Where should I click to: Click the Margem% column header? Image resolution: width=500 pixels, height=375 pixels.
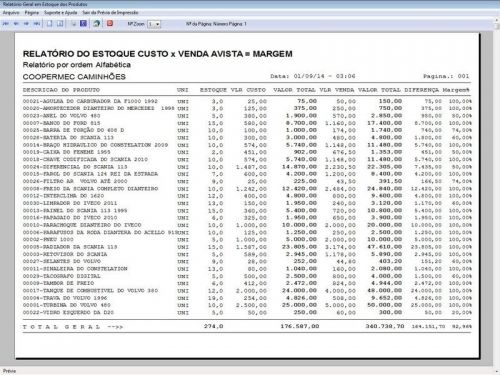(456, 90)
